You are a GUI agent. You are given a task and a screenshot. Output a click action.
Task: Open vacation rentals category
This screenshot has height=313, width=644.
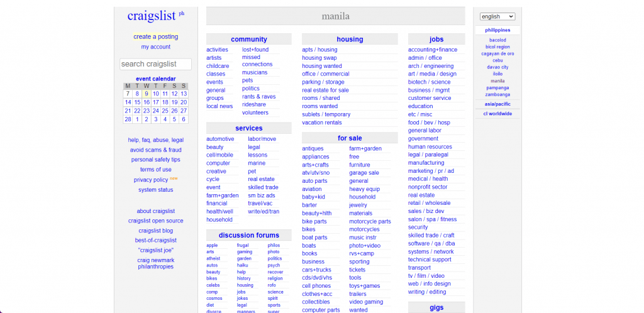pyautogui.click(x=321, y=123)
